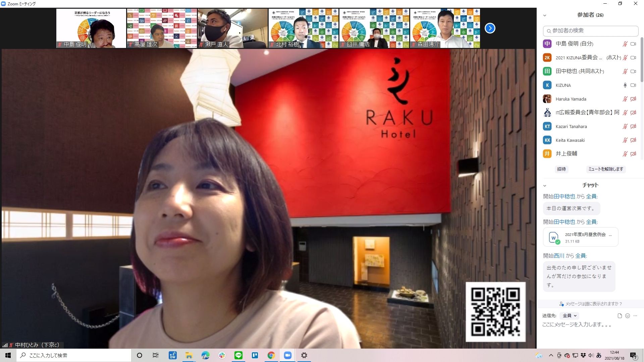This screenshot has height=362, width=644.
Task: Toggle muted mic for 2021 KIZUNA委員会 host
Action: (x=625, y=58)
